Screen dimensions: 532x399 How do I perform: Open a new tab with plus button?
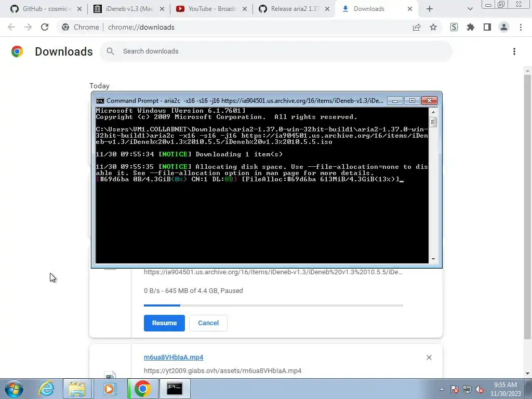coord(430,9)
